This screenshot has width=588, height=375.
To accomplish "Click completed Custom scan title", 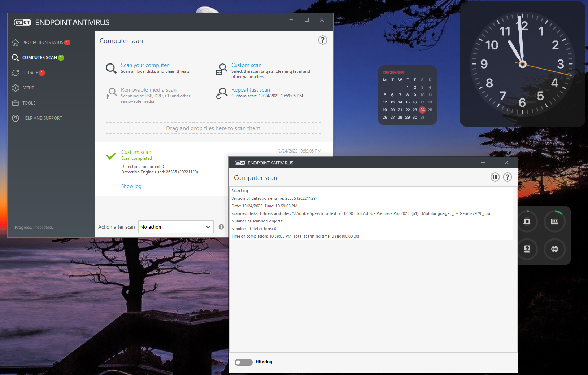I will [x=136, y=152].
